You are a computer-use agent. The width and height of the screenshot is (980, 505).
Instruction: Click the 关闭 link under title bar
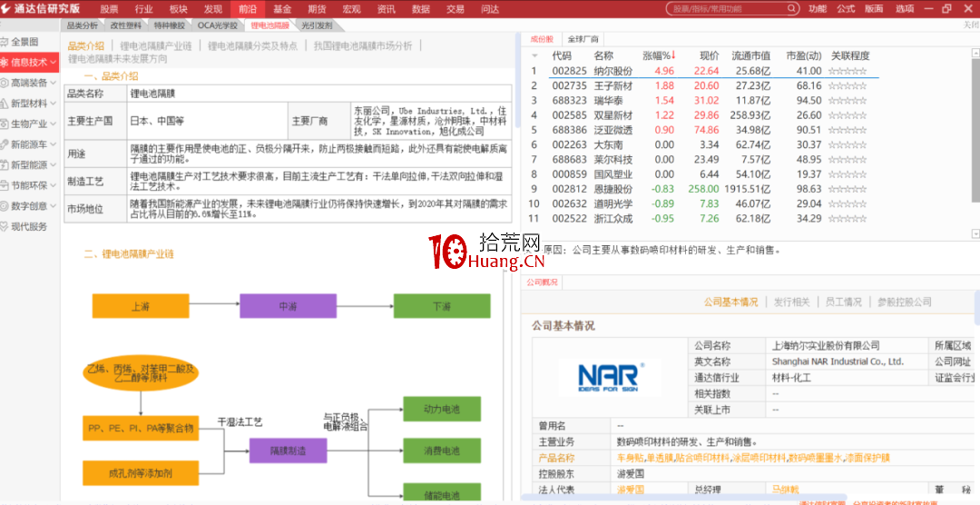pos(972,25)
